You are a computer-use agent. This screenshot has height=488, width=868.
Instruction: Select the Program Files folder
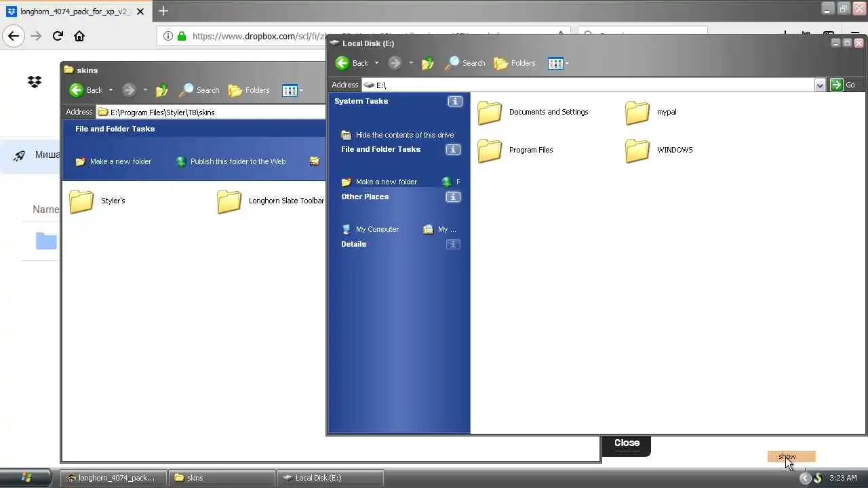pyautogui.click(x=515, y=150)
